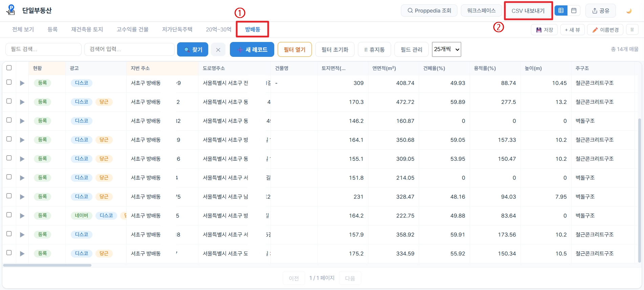Screen dimensions: 644x290
Task: Click the vertical table scrollbar
Action: pyautogui.click(x=639, y=190)
